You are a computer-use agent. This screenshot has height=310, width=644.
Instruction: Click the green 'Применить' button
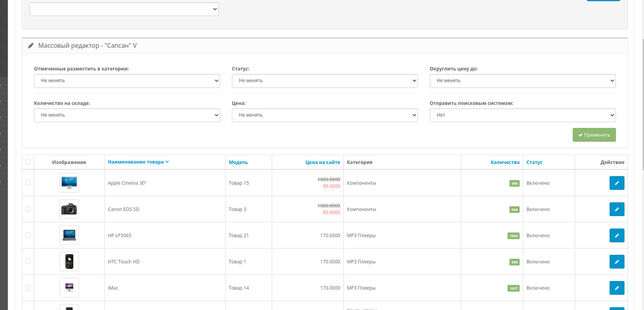tap(594, 135)
